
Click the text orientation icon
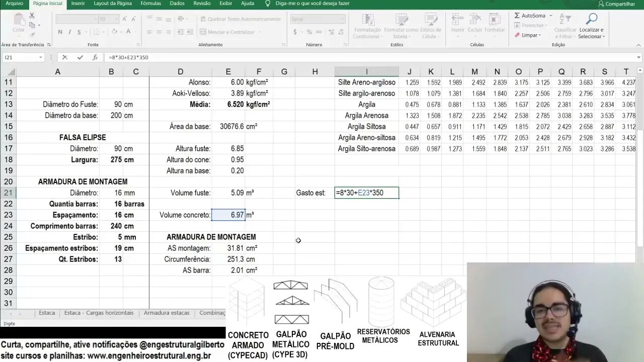(x=180, y=19)
